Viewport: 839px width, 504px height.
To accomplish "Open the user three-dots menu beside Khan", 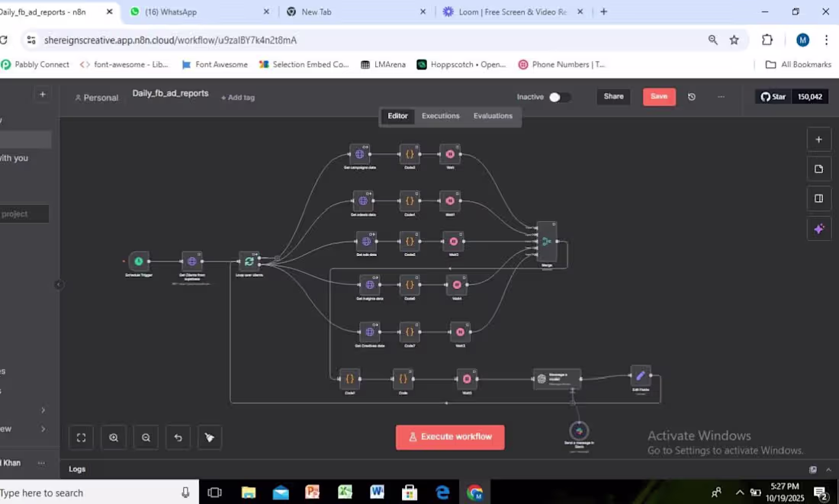I will [41, 463].
